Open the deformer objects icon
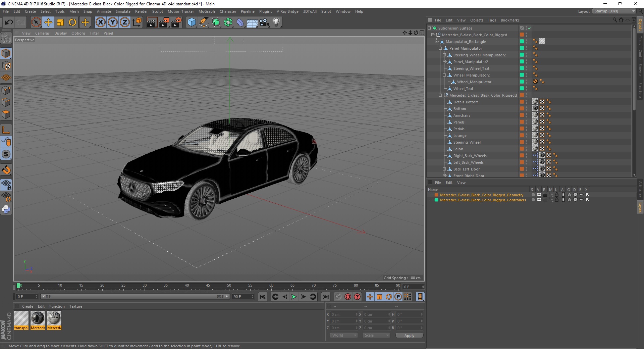The image size is (644, 349). (240, 22)
